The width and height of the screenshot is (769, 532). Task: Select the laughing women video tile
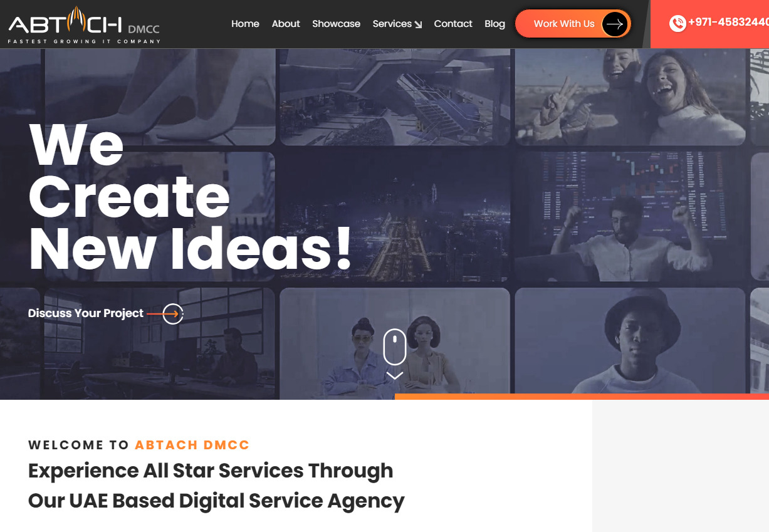(630, 96)
